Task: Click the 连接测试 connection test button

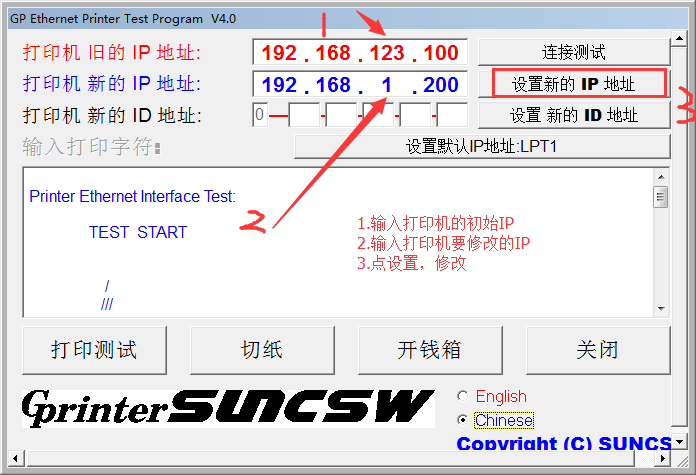Action: coord(573,52)
